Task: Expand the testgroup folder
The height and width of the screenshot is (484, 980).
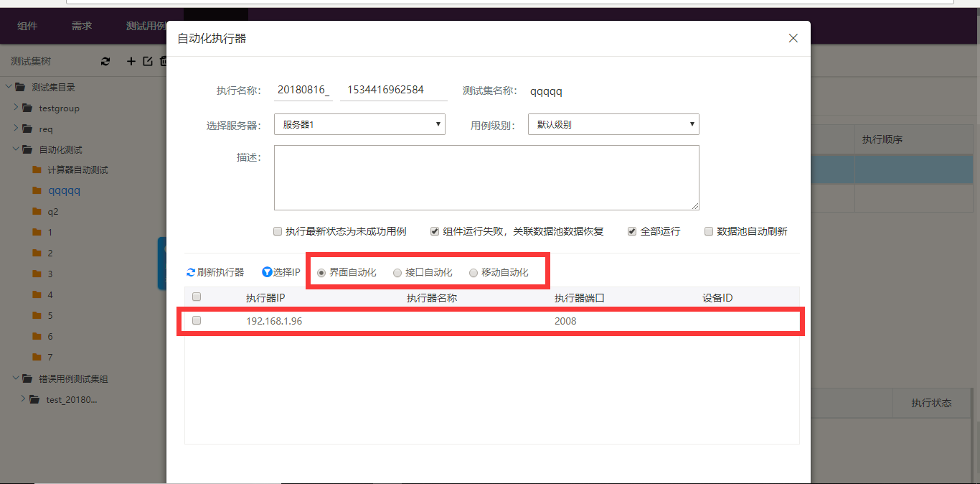Action: [x=16, y=108]
